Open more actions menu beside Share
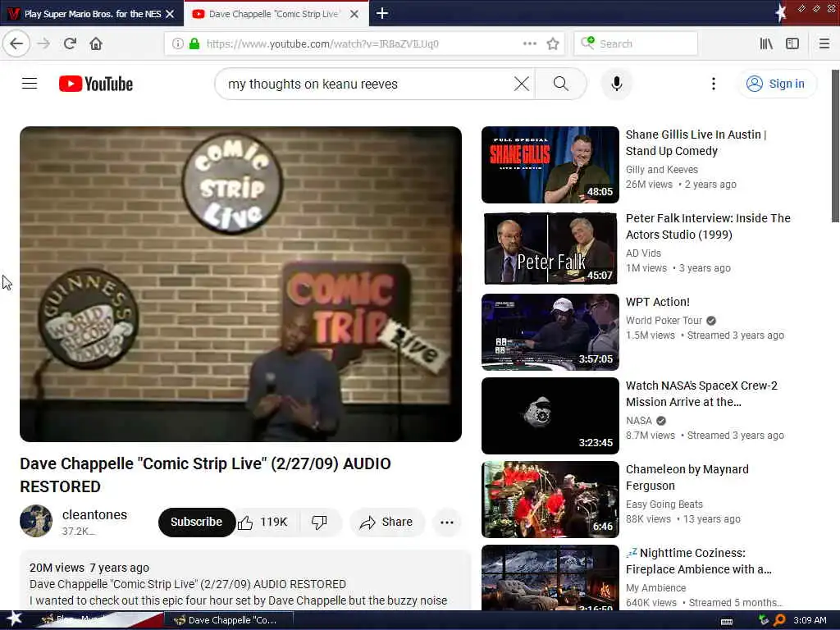Image resolution: width=840 pixels, height=630 pixels. pyautogui.click(x=447, y=523)
